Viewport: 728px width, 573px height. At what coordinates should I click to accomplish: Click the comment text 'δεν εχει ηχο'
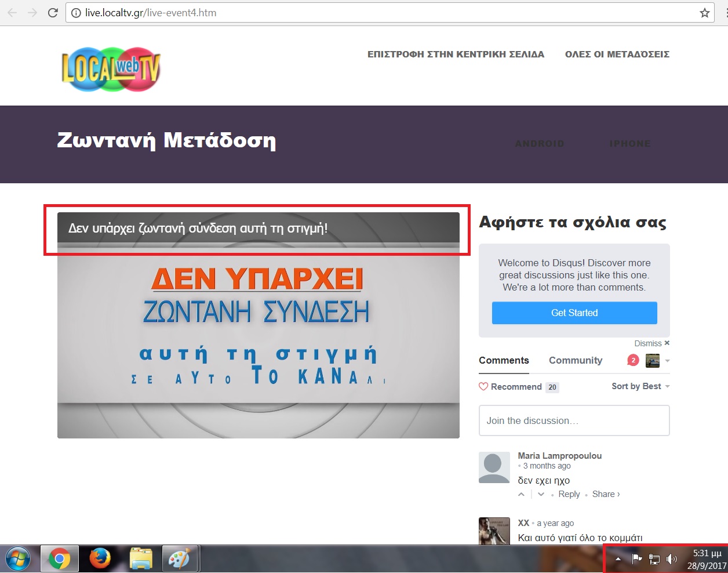pyautogui.click(x=544, y=480)
